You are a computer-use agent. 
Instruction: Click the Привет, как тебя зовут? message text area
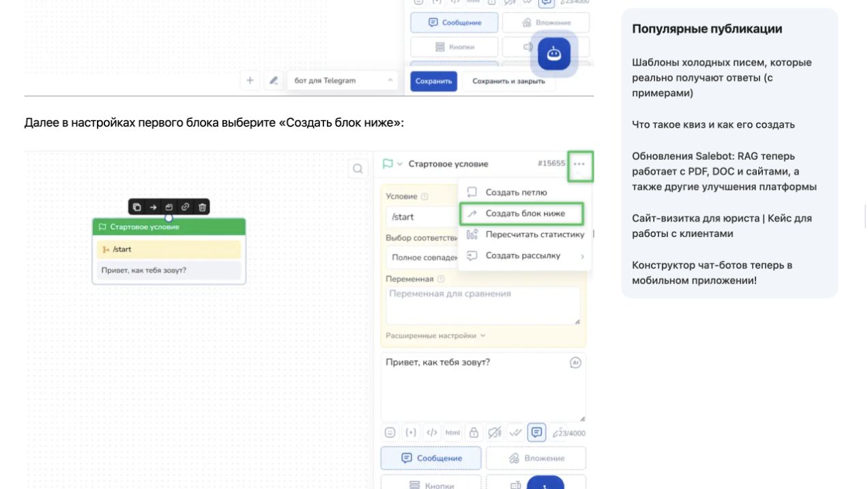(x=483, y=387)
